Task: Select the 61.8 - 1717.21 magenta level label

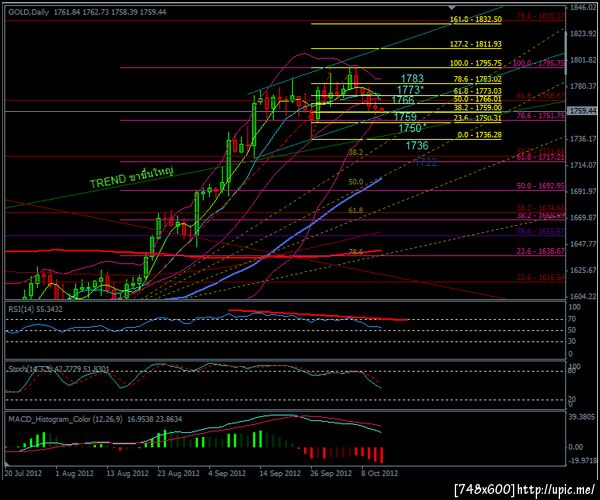Action: (541, 157)
